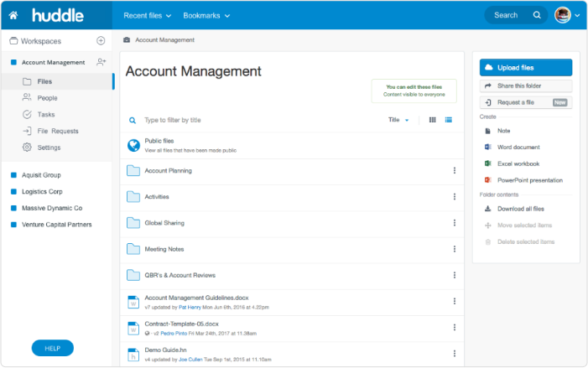Invite people to Account Management workspace icon
The height and width of the screenshot is (368, 588).
click(x=101, y=62)
